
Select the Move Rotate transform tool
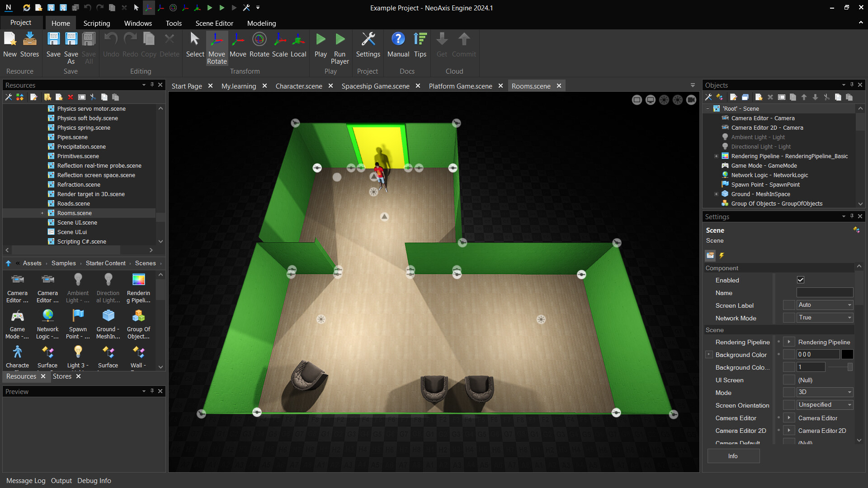coord(217,47)
